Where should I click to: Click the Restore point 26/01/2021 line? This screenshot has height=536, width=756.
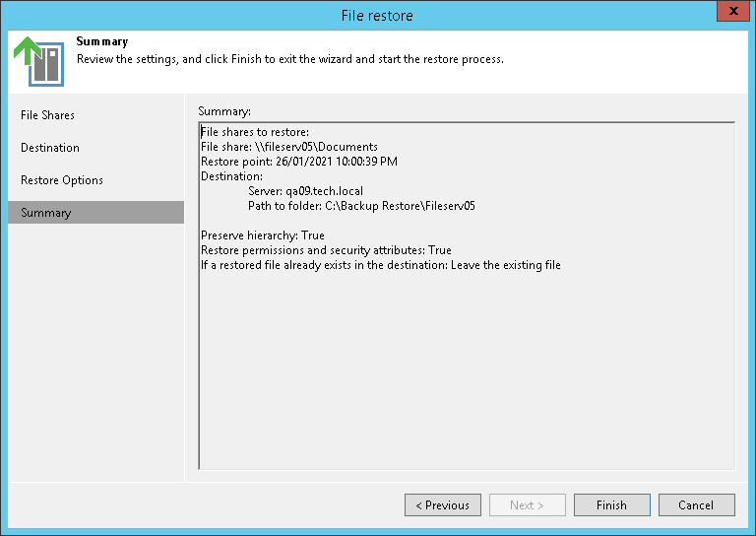click(299, 162)
